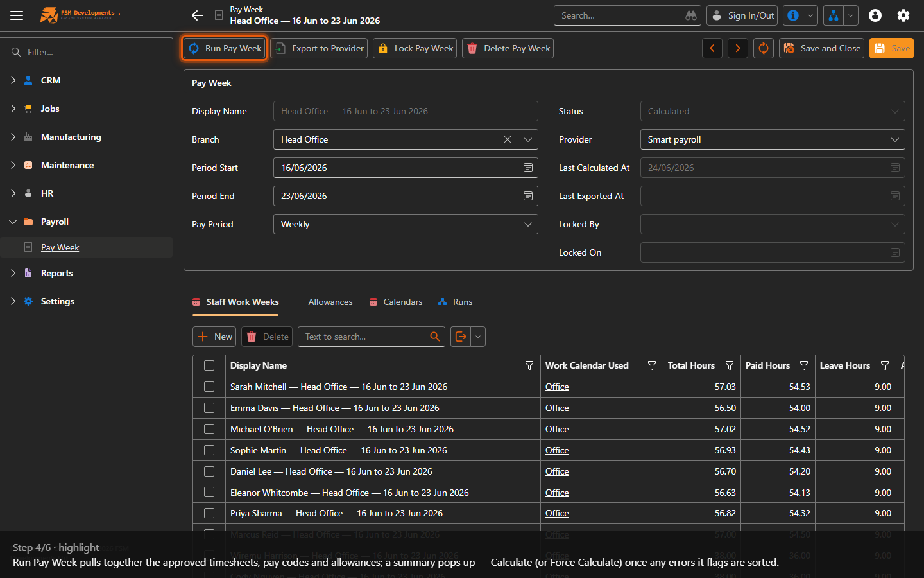Open the Pay Period dropdown
This screenshot has width=924, height=578.
coord(528,224)
